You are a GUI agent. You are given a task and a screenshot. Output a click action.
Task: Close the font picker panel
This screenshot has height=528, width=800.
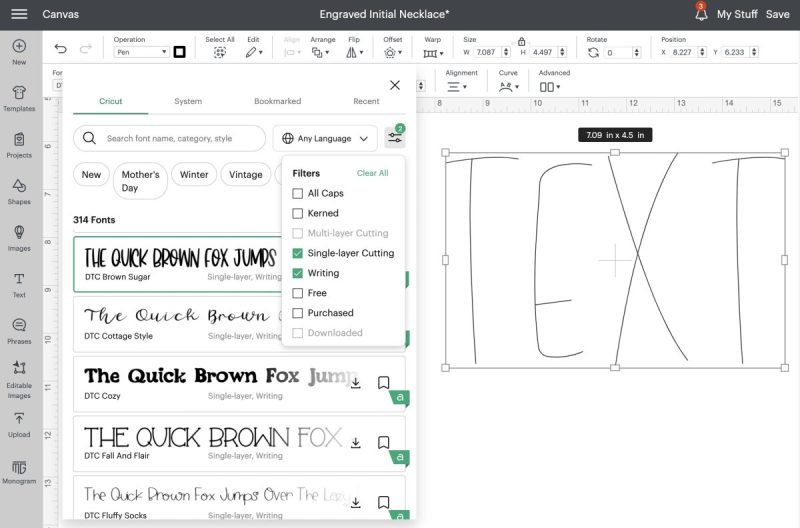tap(395, 85)
